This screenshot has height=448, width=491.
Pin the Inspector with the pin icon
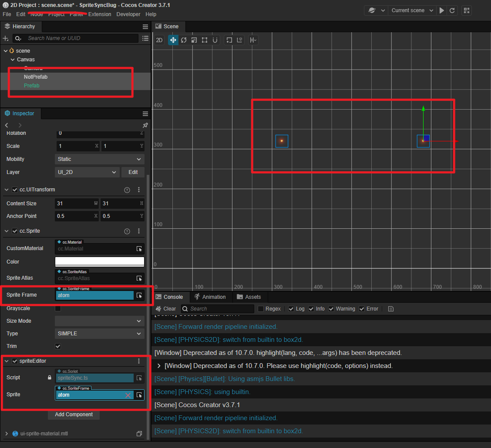point(145,125)
